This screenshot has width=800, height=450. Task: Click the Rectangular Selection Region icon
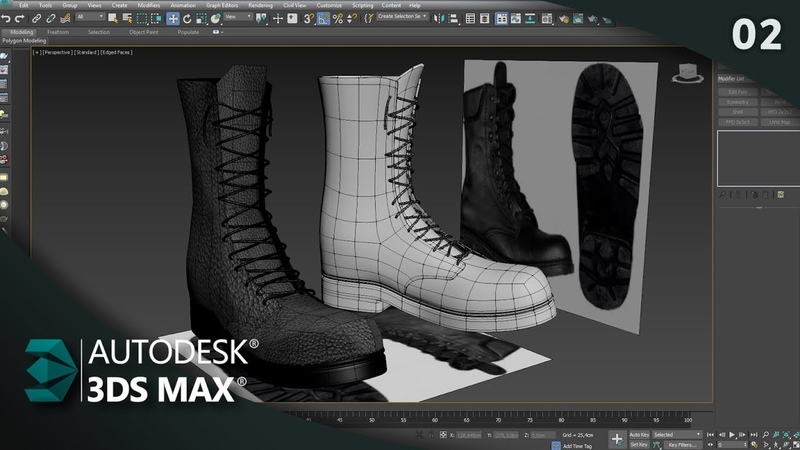tap(142, 19)
